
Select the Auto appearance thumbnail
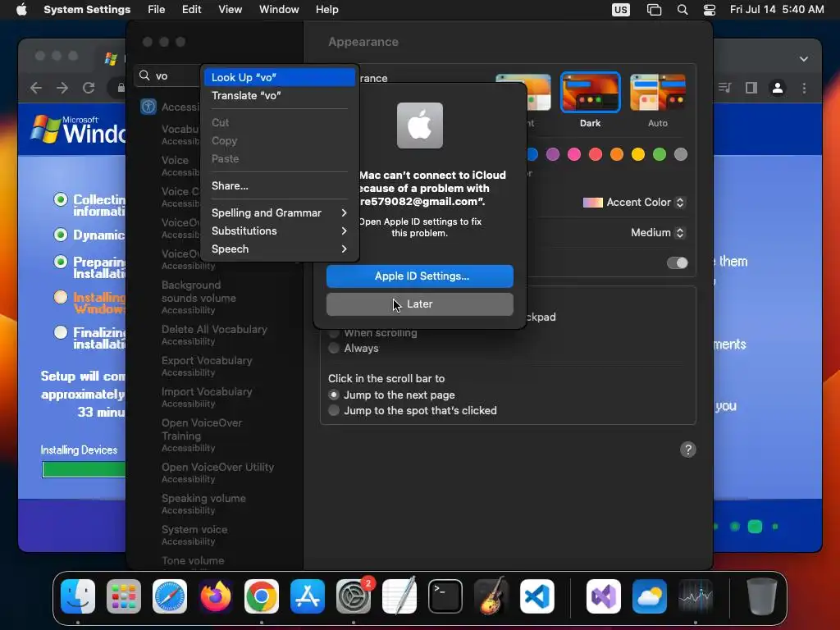tap(658, 92)
